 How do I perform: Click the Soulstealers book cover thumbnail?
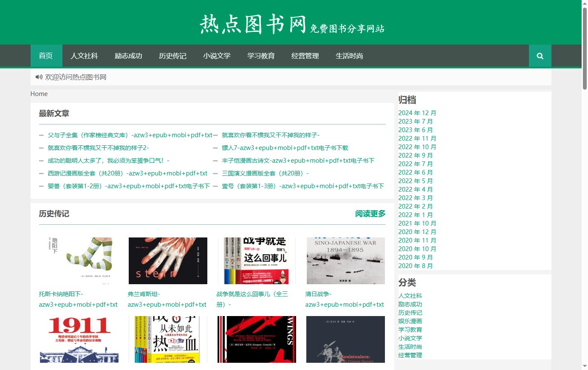pos(345,339)
